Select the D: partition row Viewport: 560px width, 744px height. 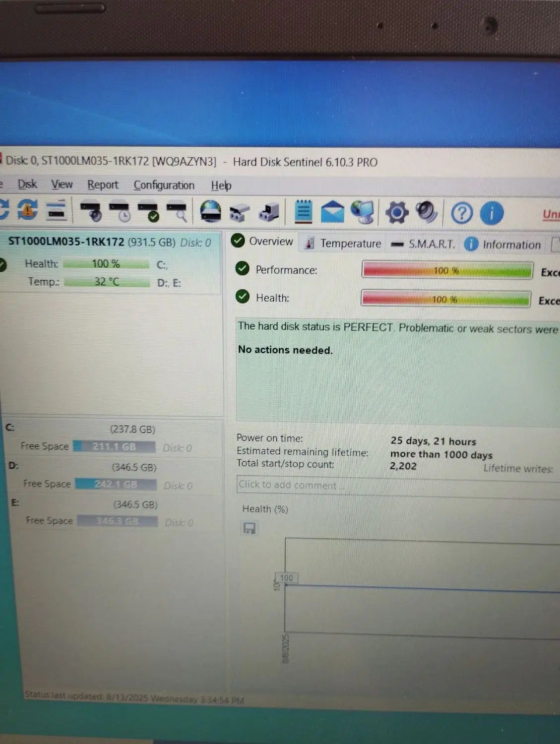113,476
